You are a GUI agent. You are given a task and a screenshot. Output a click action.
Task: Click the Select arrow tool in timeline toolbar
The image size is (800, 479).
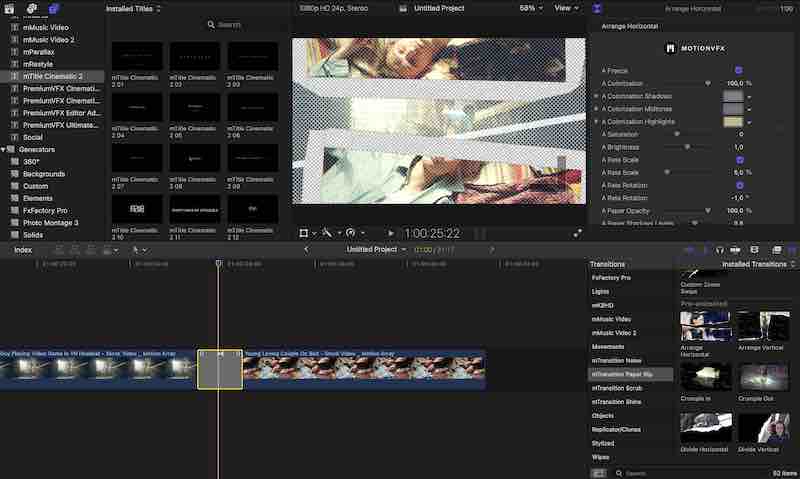[x=135, y=250]
